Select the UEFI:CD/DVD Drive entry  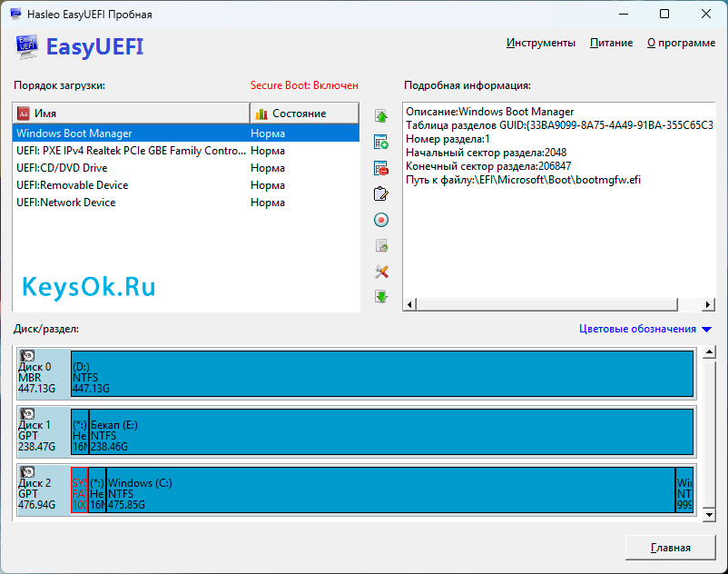point(186,168)
